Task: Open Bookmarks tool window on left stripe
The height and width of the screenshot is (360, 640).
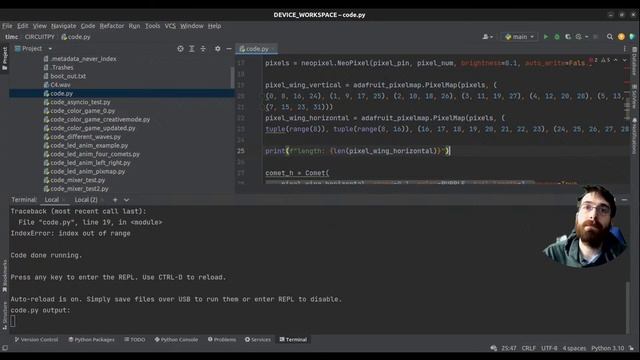Action: tap(4, 276)
